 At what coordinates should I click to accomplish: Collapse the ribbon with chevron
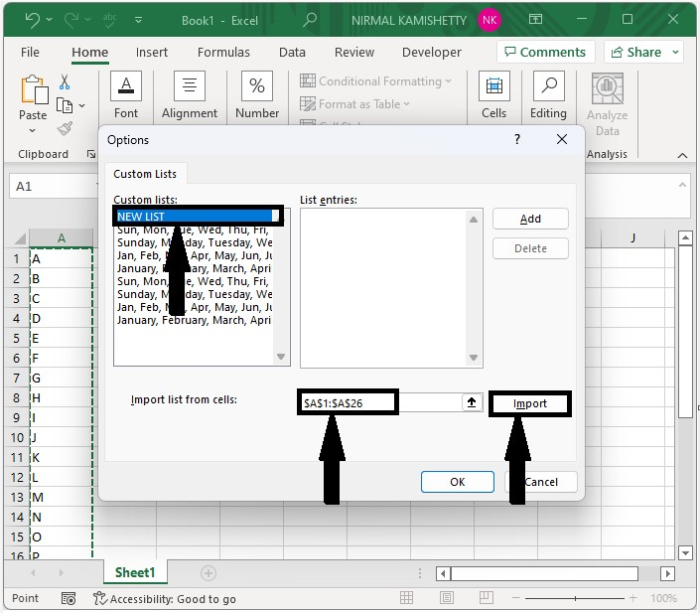(x=682, y=155)
